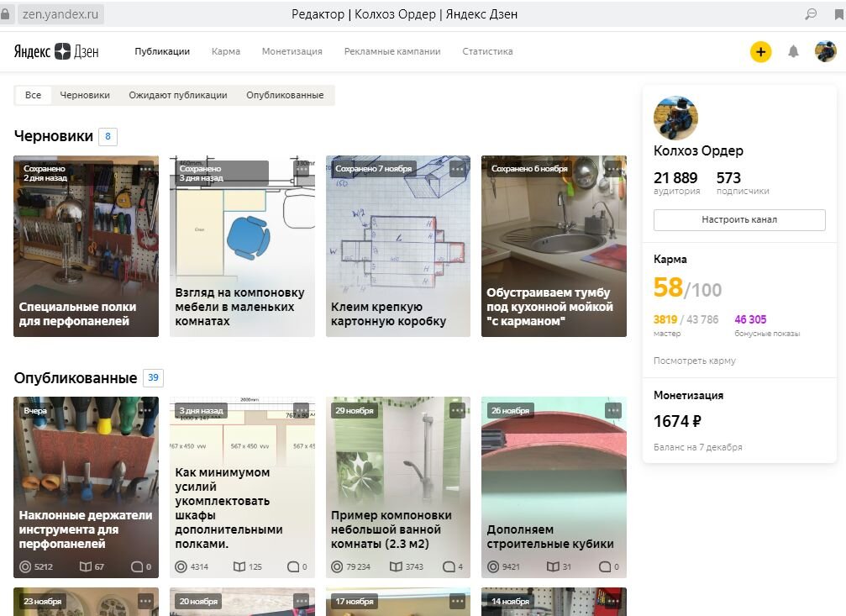Click the Карма heading in sidebar
Viewport: 846px width, 616px height.
(x=670, y=259)
